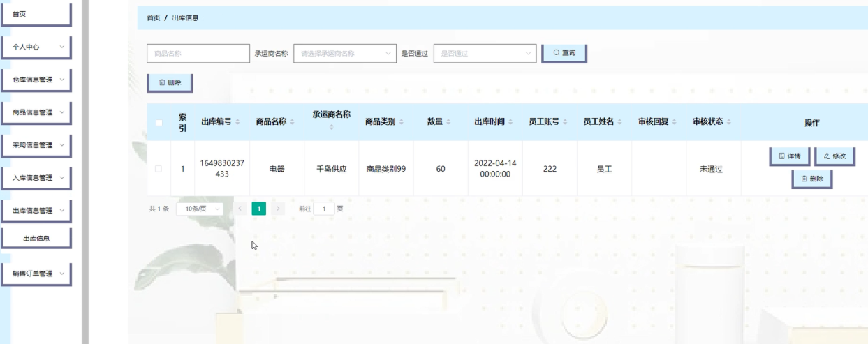This screenshot has height=344, width=868.
Task: Select all rows header checkbox
Action: point(159,123)
